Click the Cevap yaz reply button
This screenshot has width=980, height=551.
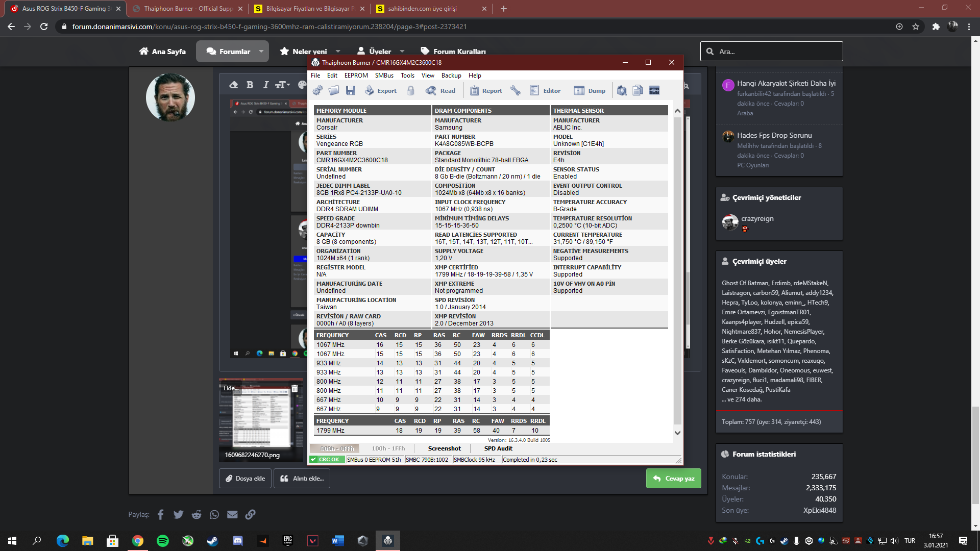coord(673,479)
